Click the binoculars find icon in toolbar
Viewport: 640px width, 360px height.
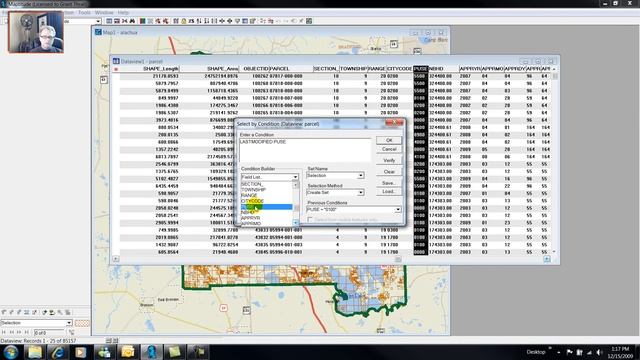pyautogui.click(x=132, y=21)
